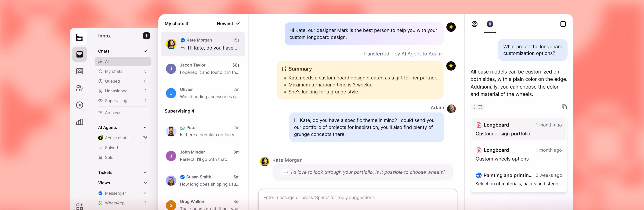
Task: Click the 'Supervising 4' list header
Action: [179, 111]
